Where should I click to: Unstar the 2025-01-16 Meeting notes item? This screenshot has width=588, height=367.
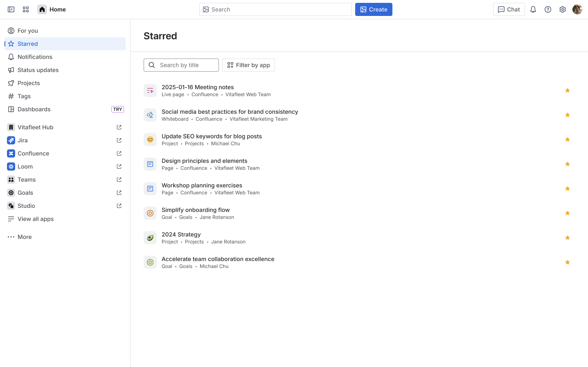click(568, 90)
